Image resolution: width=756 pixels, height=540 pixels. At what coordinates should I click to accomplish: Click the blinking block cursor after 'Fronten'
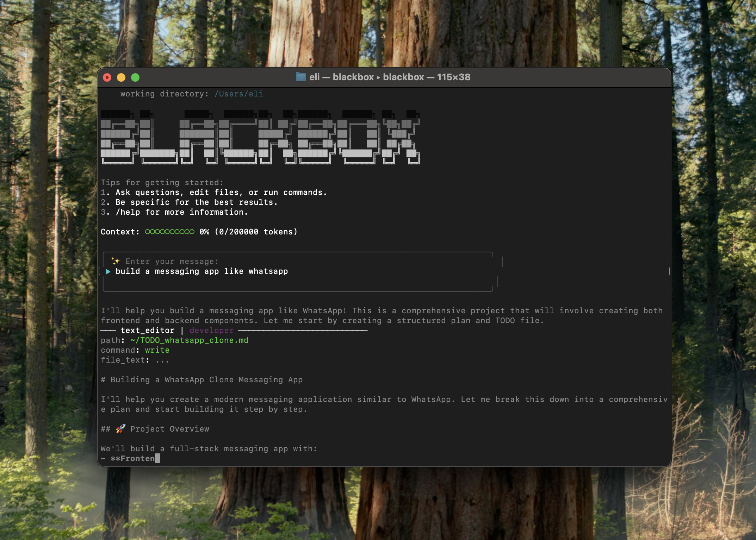(x=157, y=458)
